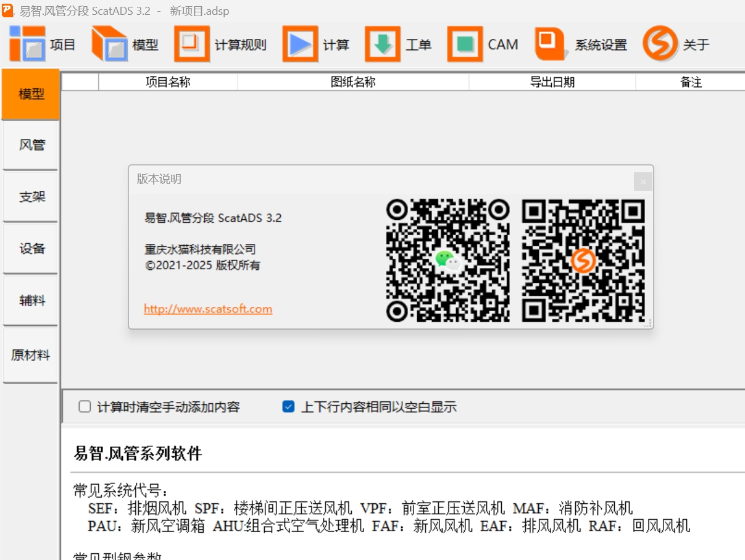Uncheck 上下行内容相同以空白显示 checkbox
745x560 pixels.
(288, 407)
